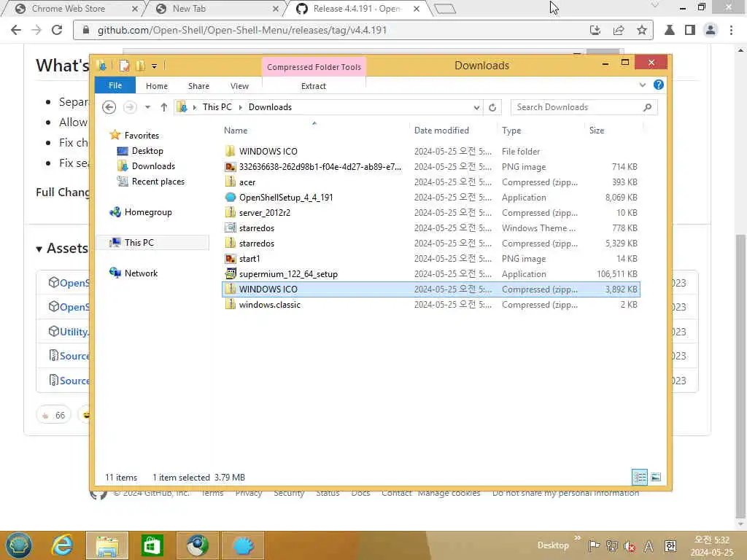Sort by Size column header
The image size is (747, 560).
(597, 130)
